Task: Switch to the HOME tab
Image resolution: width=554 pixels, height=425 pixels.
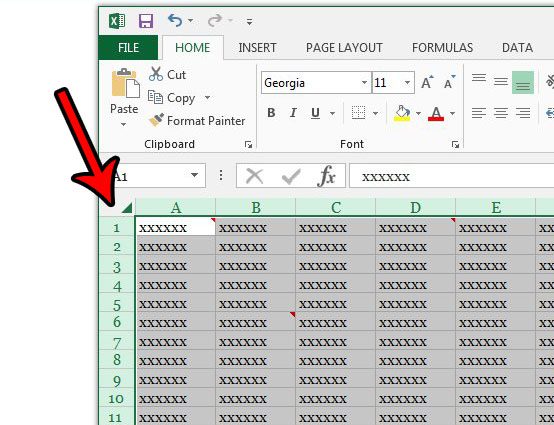Action: point(193,48)
